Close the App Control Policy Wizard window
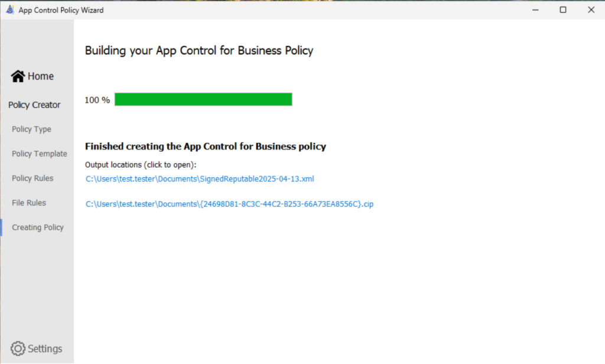 pyautogui.click(x=591, y=10)
